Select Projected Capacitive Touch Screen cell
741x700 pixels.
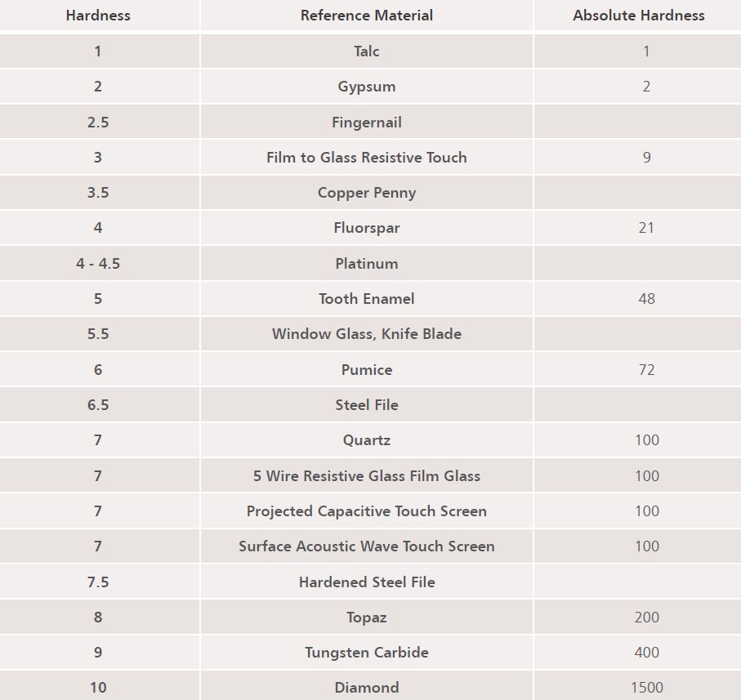[367, 511]
